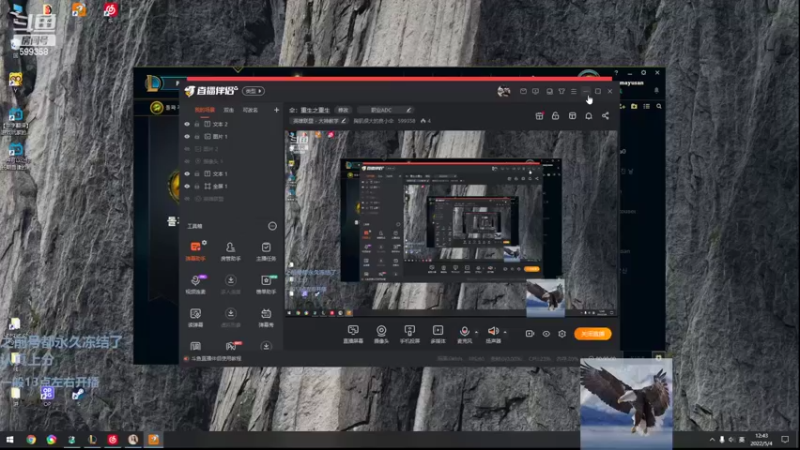Add a camera source
800x450 pixels.
pos(381,330)
